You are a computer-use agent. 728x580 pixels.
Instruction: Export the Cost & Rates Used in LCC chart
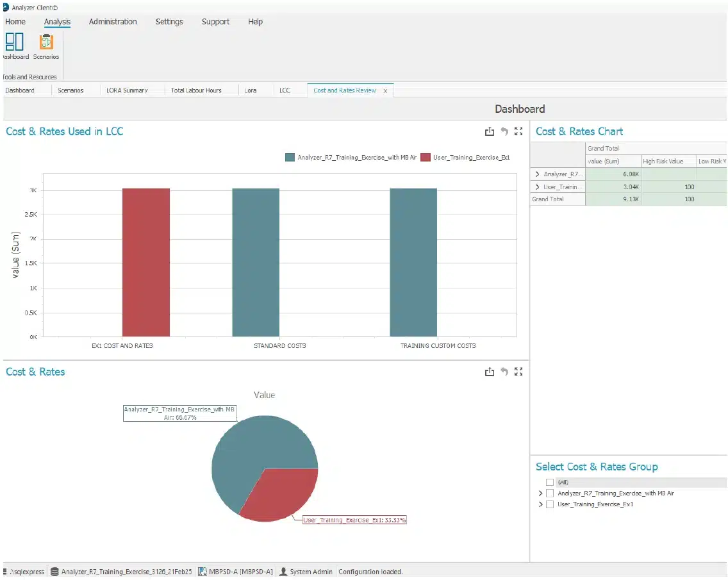(490, 132)
